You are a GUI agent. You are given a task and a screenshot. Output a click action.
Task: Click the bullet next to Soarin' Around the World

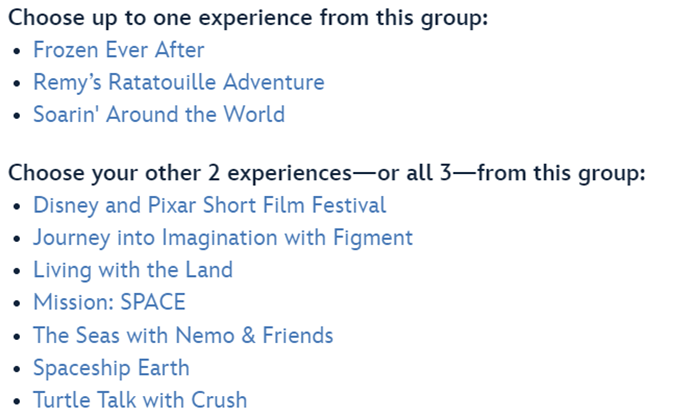16,115
